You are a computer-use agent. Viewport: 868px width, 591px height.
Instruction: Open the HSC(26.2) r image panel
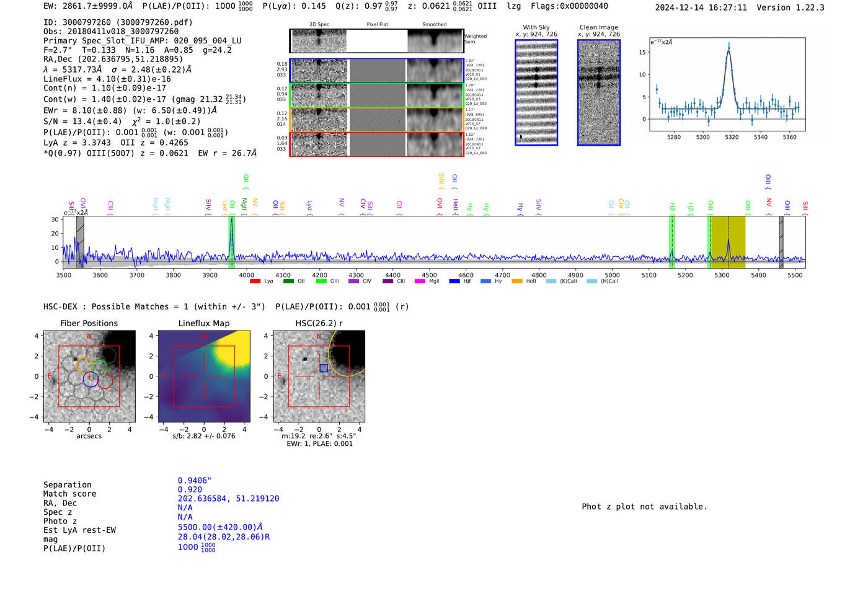[319, 376]
